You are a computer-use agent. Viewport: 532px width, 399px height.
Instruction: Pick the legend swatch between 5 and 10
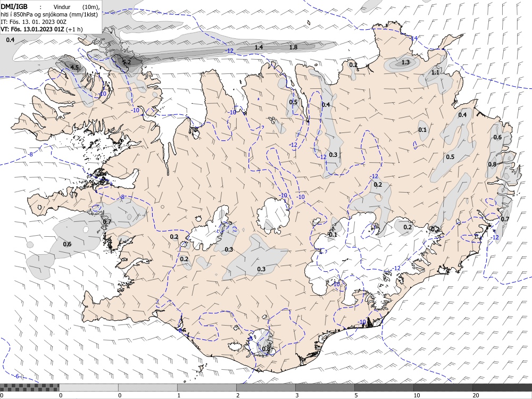coord(384,387)
